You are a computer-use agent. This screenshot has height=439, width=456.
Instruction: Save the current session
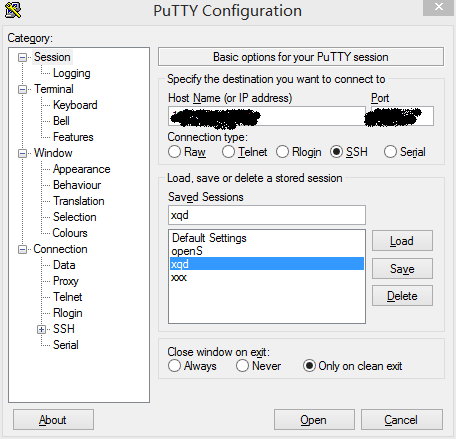(402, 268)
